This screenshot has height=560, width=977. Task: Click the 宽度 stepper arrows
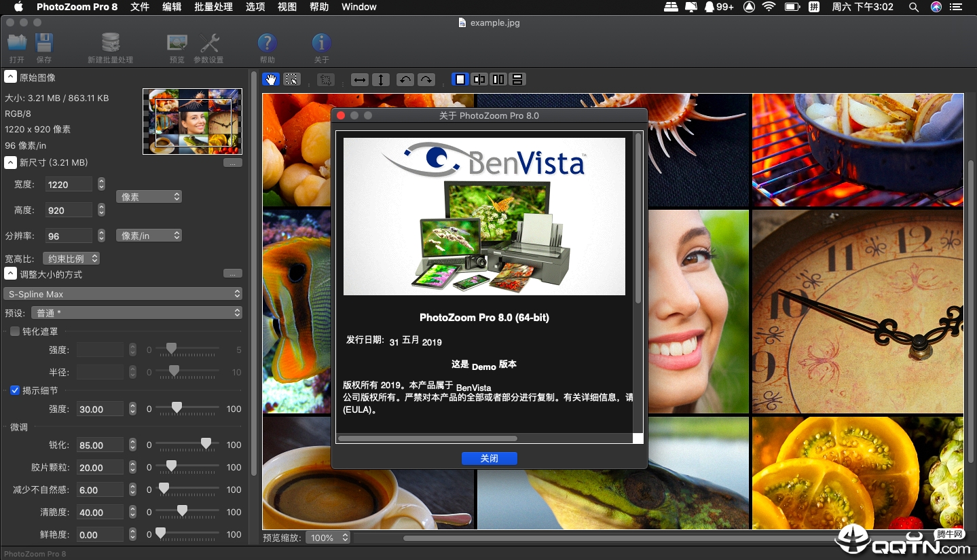coord(101,184)
